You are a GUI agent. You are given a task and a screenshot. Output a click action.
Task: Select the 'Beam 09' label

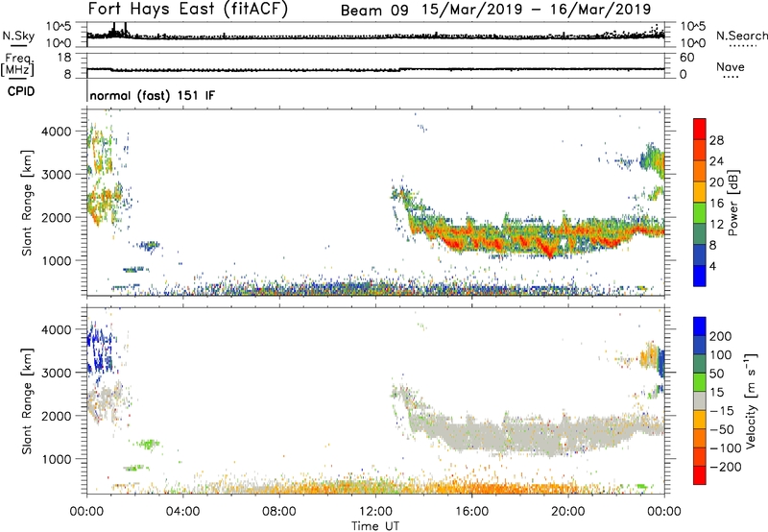point(374,11)
